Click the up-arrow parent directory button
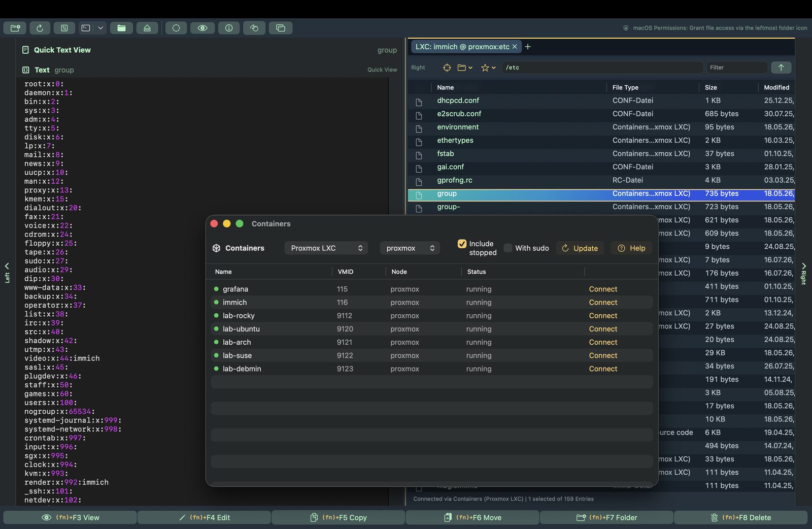The width and height of the screenshot is (812, 529). coord(781,68)
